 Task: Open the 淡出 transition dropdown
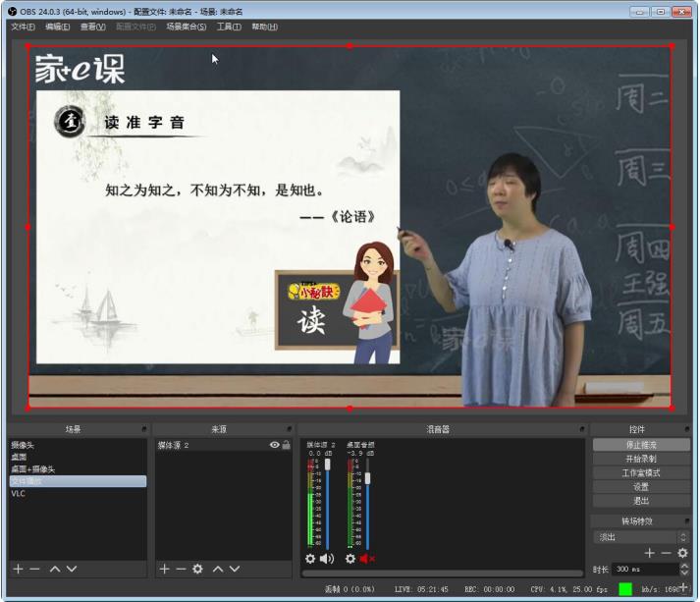coord(641,537)
